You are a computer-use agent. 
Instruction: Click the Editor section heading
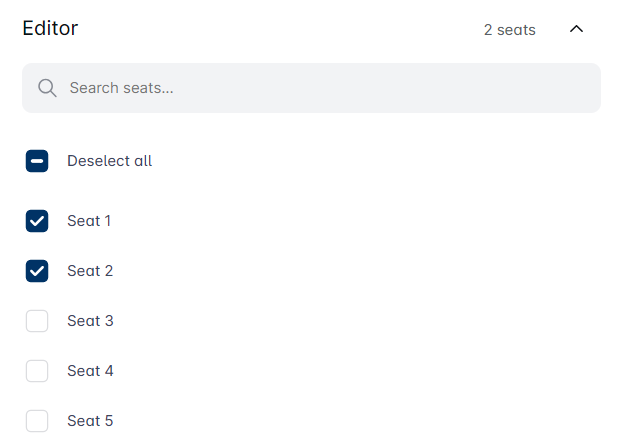[x=50, y=28]
